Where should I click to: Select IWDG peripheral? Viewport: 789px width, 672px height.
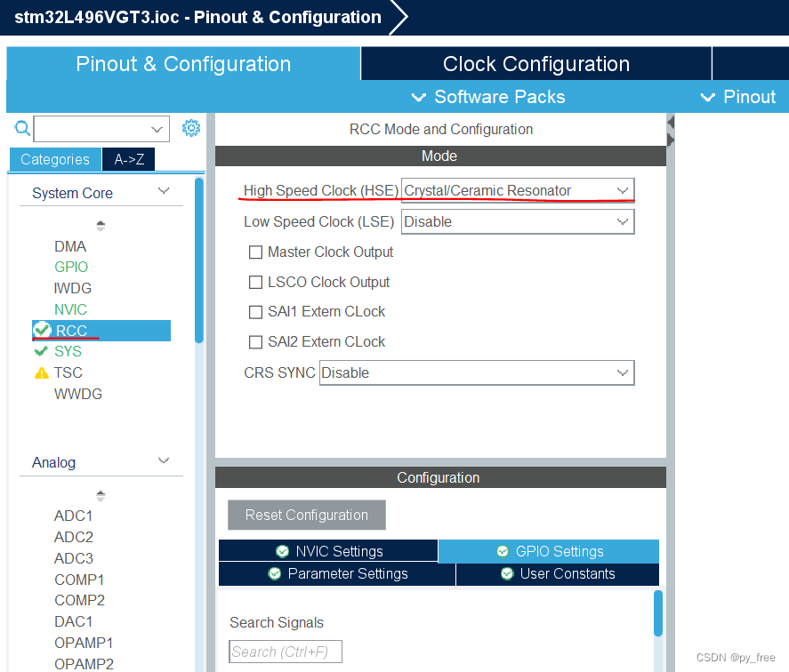(73, 288)
